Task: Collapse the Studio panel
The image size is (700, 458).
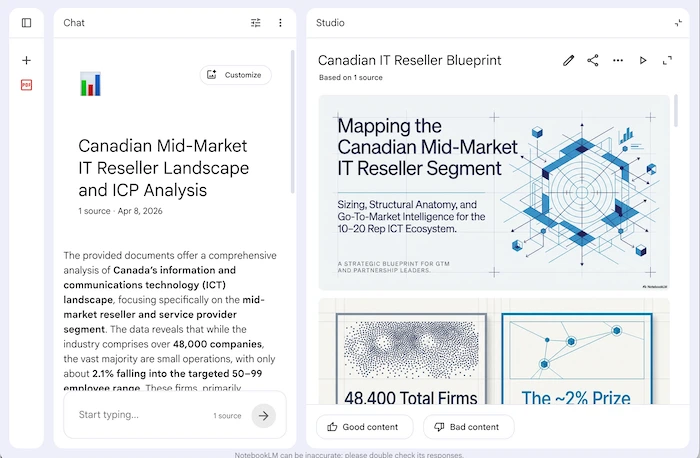Action: pos(679,22)
